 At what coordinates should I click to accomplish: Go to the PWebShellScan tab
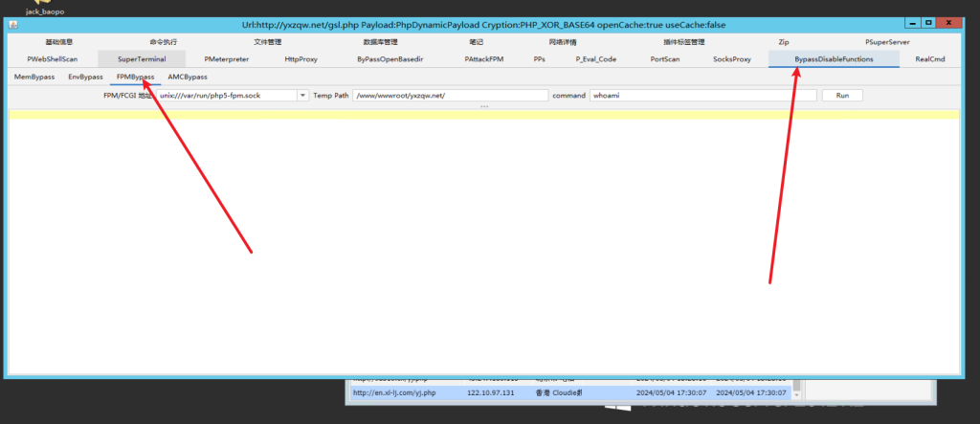(x=53, y=58)
